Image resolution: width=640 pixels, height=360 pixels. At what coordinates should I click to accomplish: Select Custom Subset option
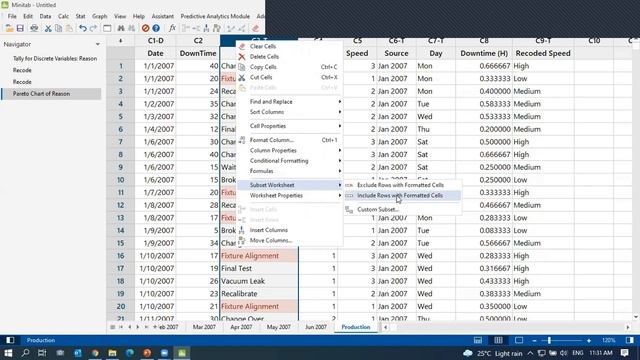pyautogui.click(x=402, y=209)
